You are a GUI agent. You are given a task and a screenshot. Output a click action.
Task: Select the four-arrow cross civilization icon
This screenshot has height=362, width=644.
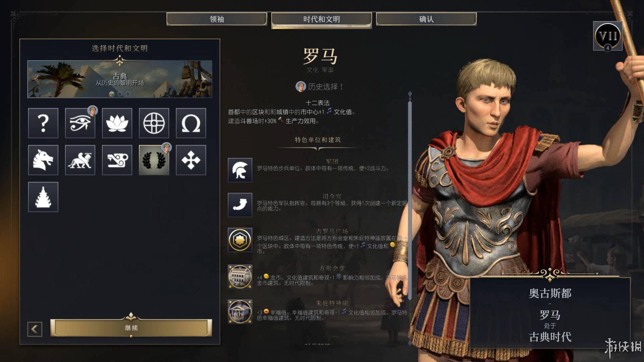tap(191, 160)
